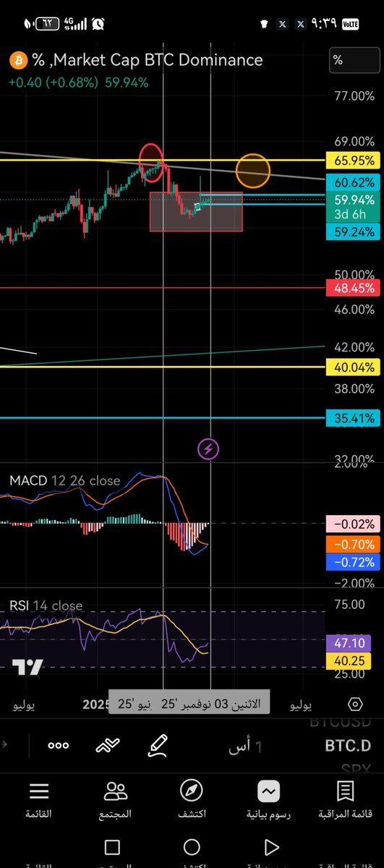Tap the 3d 6h bar countdown label
Viewport: 384px width, 868px height.
351,214
